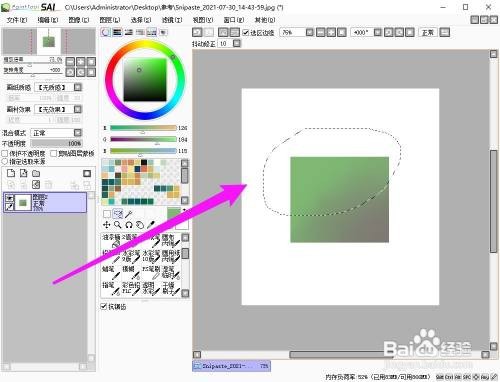
Task: Create a new layer folder
Action: 36,173
